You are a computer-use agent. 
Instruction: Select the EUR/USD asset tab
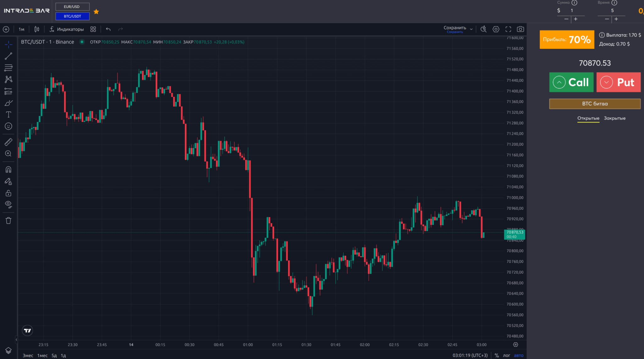pos(72,7)
